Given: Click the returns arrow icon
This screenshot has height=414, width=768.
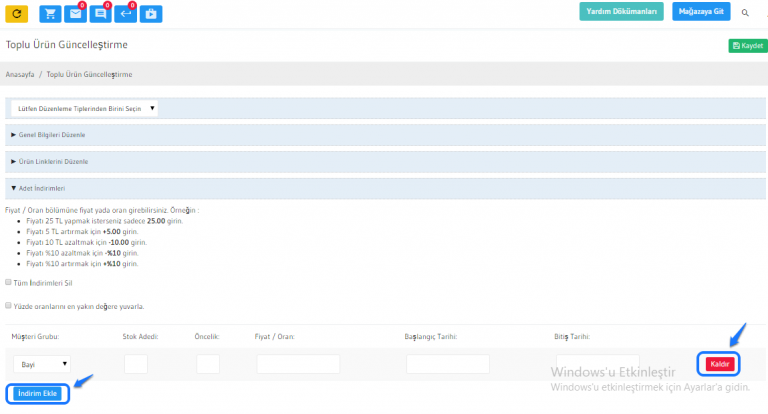Looking at the screenshot, I should [125, 14].
